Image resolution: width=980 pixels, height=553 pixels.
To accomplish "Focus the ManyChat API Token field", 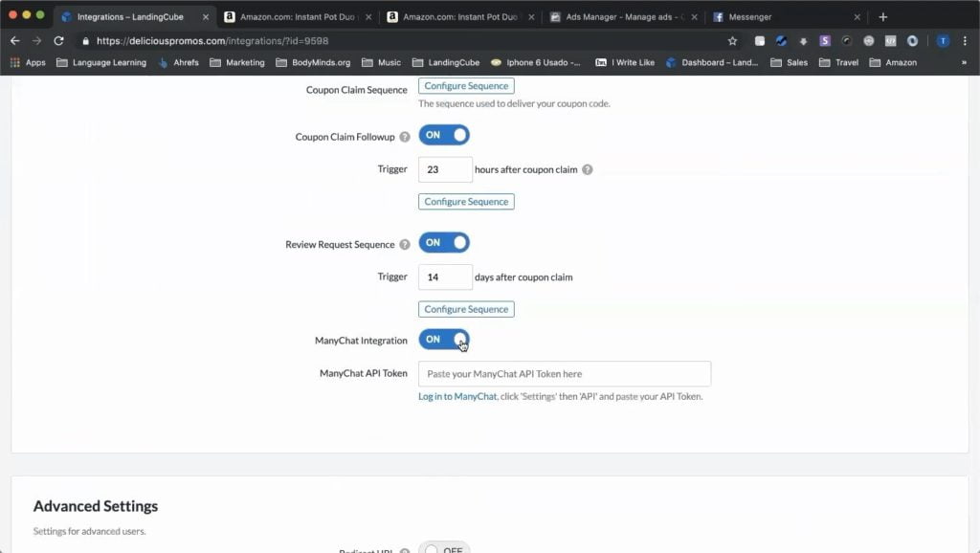I will [565, 374].
